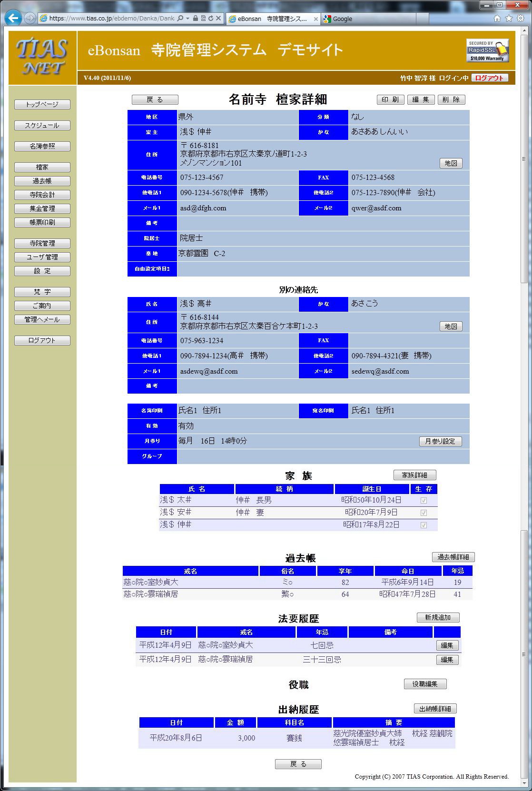Click the RapidSSL security seal badge
The width and height of the screenshot is (532, 791).
tap(488, 50)
